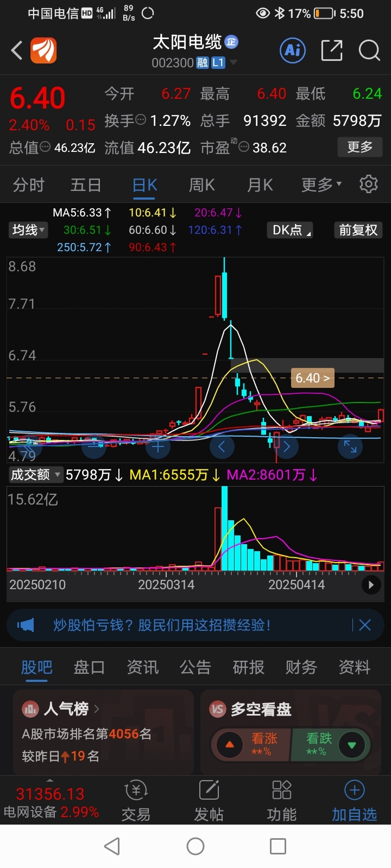
Task: Tap the 融 margin badge
Action: coord(202,63)
